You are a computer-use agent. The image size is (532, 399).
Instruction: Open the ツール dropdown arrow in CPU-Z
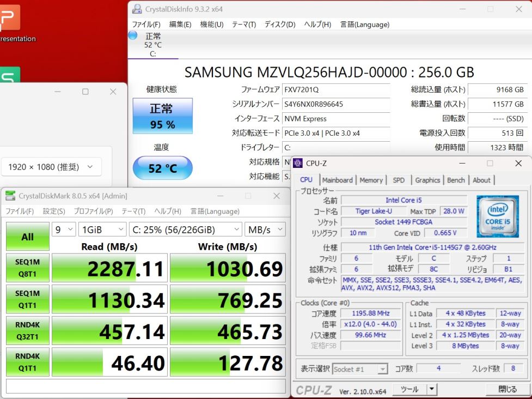(x=431, y=389)
